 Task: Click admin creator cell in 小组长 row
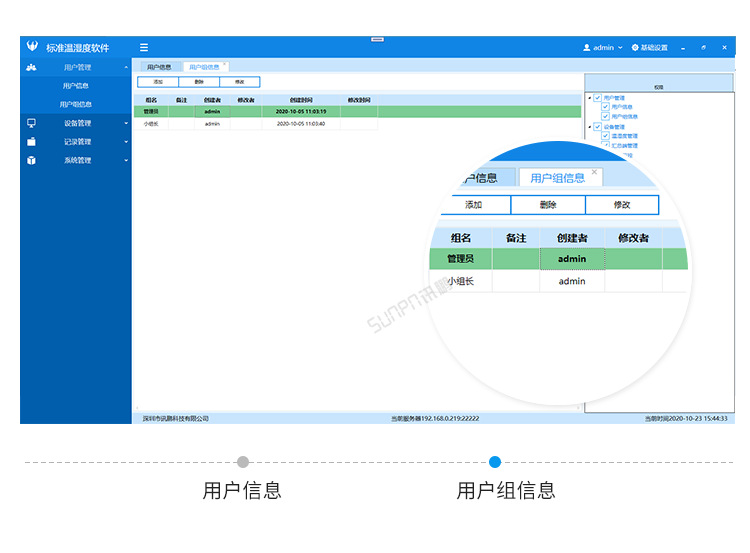212,124
